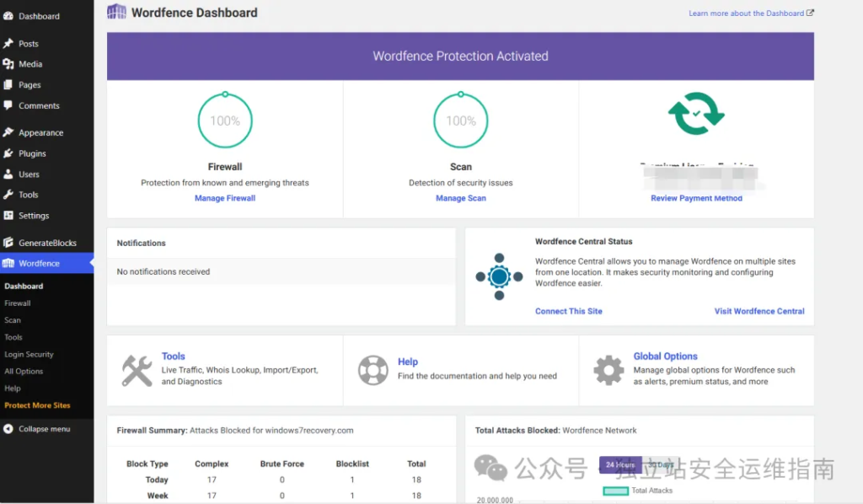This screenshot has height=504, width=863.
Task: Click the Brute Force column header
Action: click(281, 464)
